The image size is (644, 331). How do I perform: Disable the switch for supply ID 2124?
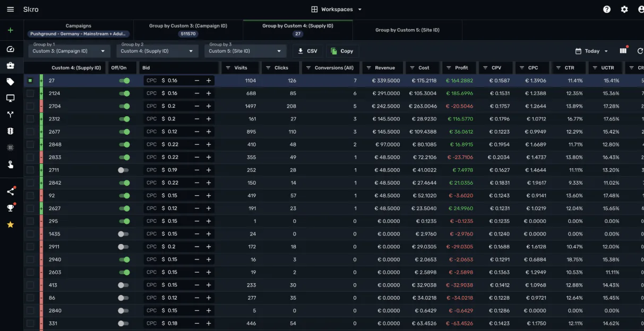tap(124, 93)
